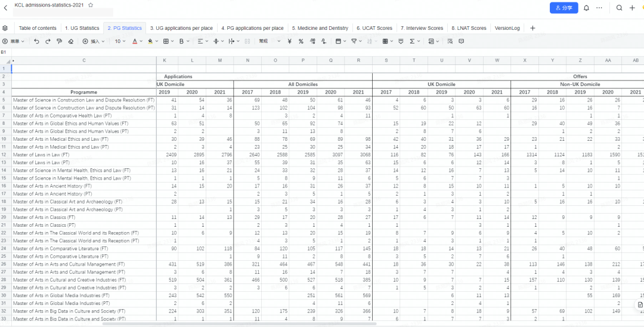The image size is (644, 327).
Task: Open 7. Interview Scores tab
Action: [422, 28]
